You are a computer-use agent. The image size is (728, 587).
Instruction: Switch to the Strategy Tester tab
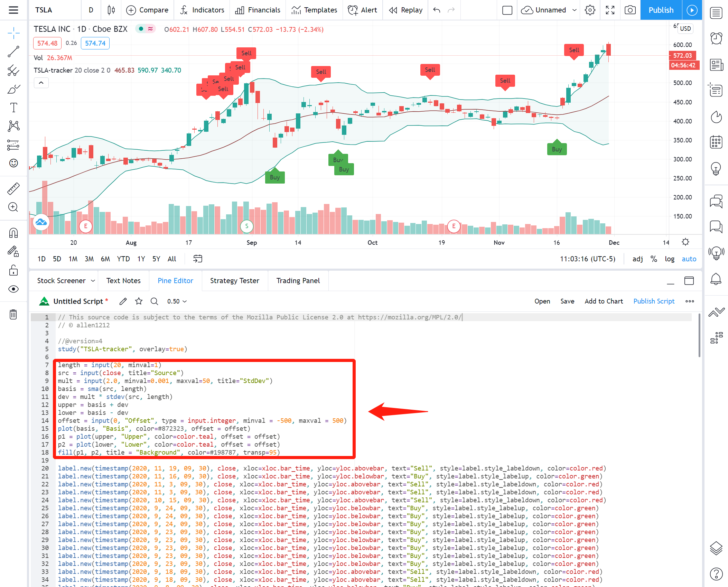[x=234, y=281]
